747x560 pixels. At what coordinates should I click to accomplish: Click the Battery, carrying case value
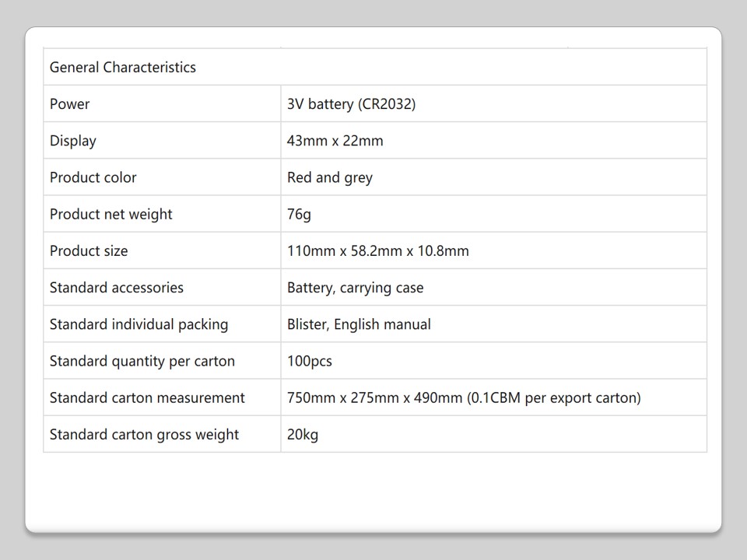[x=356, y=288]
